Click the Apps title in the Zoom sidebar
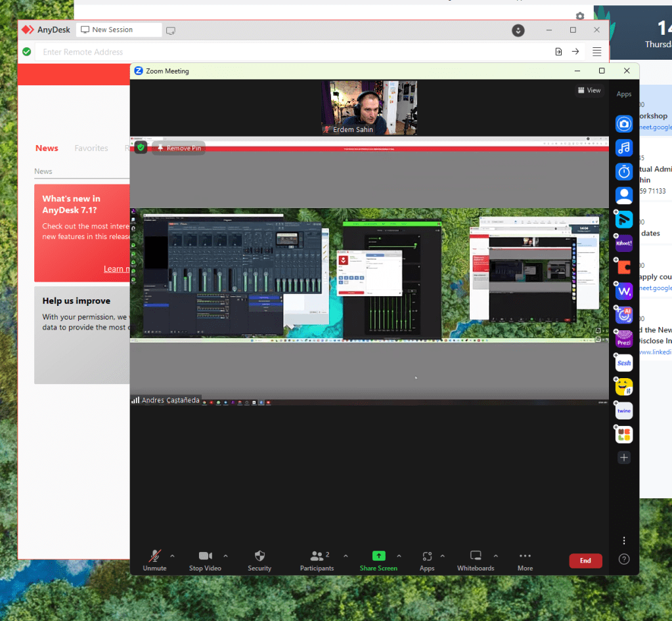The width and height of the screenshot is (672, 621). click(x=624, y=95)
